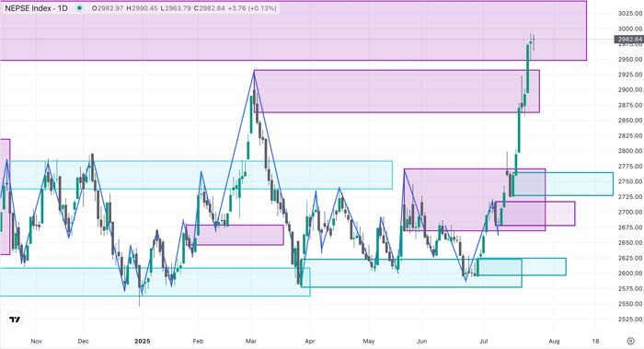Open chart settings gear icon
Screen dimensions: 644x349
click(631, 341)
